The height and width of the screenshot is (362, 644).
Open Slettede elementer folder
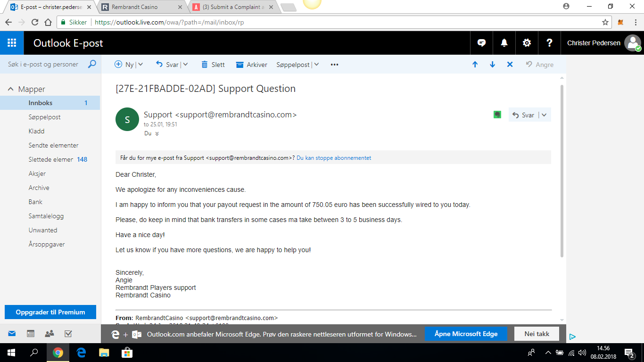pyautogui.click(x=50, y=159)
